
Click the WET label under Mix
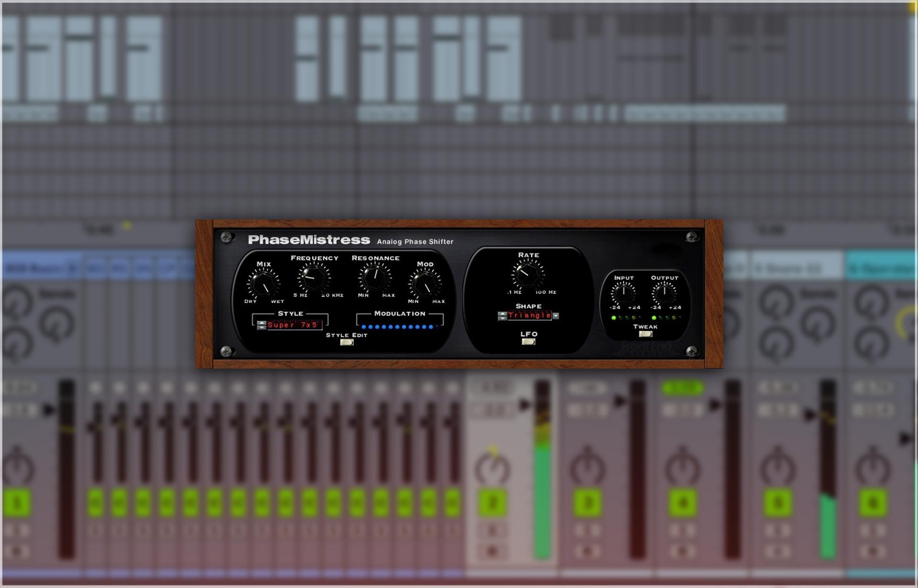(x=277, y=301)
